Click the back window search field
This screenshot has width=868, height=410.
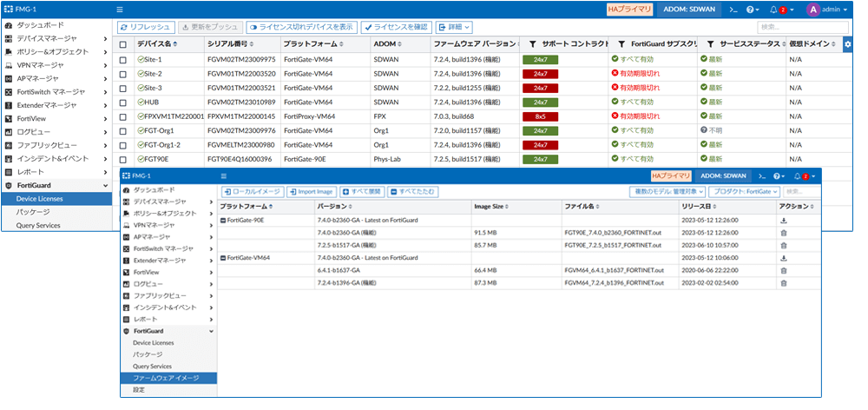[x=803, y=27]
